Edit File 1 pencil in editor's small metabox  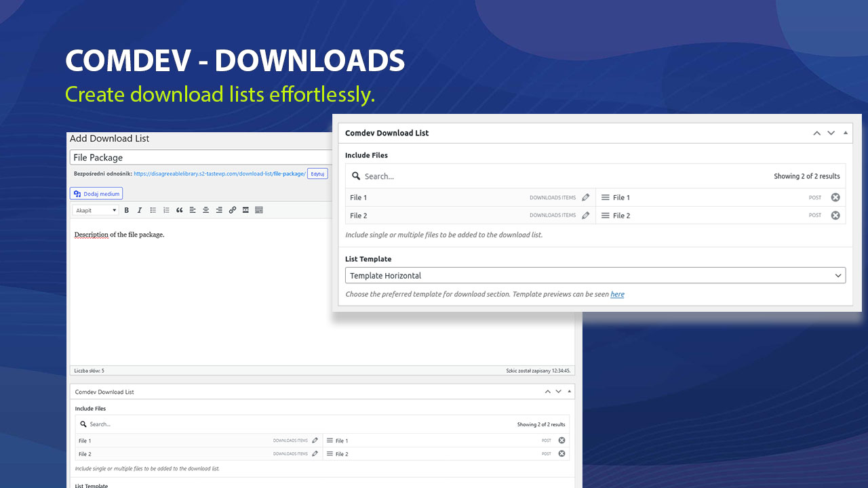[x=315, y=441]
